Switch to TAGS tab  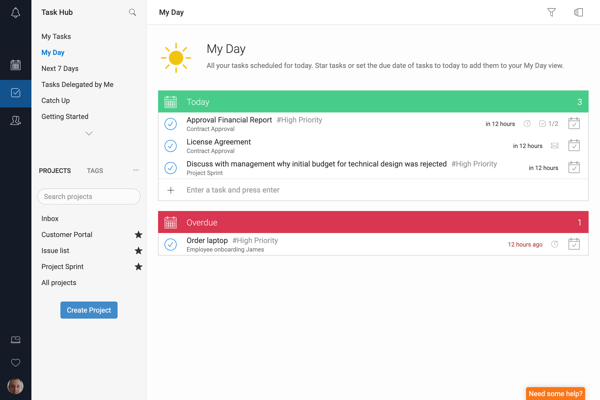(95, 171)
